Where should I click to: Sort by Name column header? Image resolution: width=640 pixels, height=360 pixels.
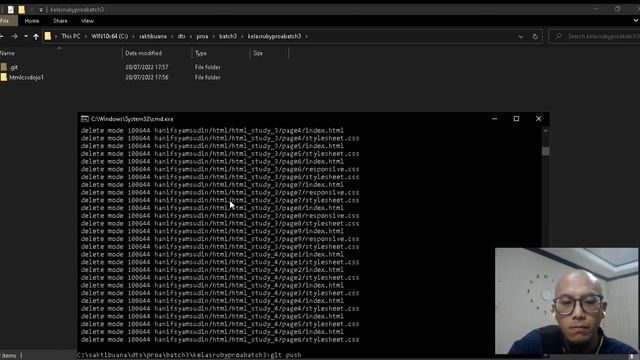click(8, 53)
